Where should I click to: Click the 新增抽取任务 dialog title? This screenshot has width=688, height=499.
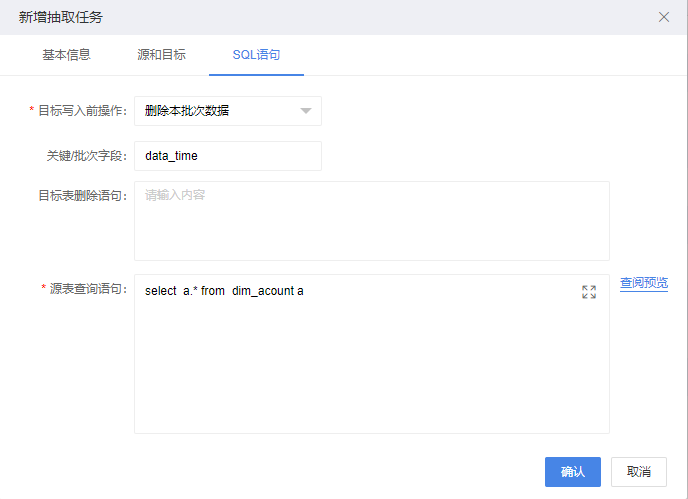point(61,17)
